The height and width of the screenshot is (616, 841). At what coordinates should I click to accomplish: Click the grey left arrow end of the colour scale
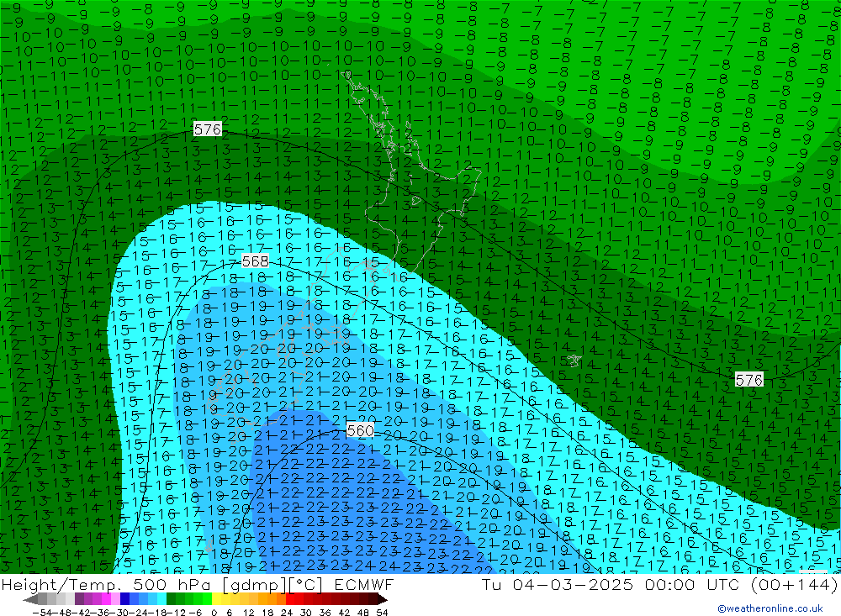[30, 600]
